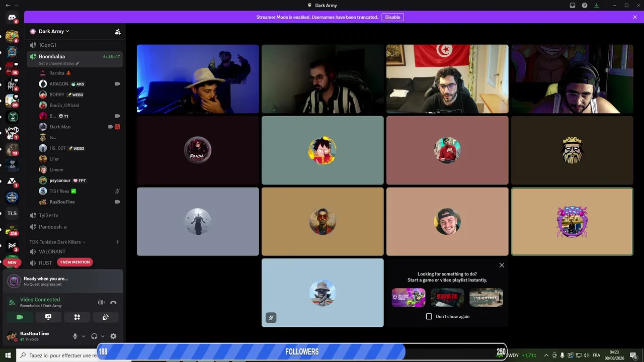Open the 1GqnG1 voice channel
Screen dimensions: 644x362
click(x=74, y=45)
